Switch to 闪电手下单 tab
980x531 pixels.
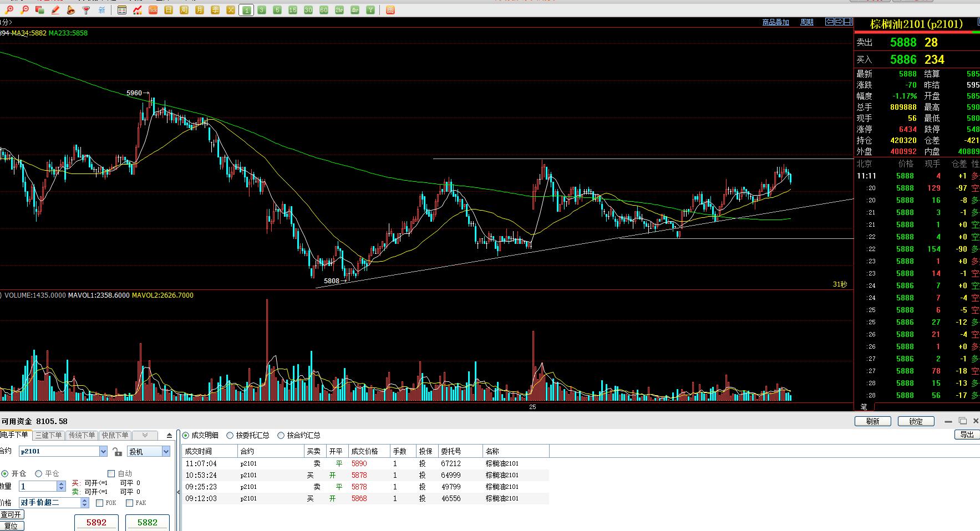15,435
